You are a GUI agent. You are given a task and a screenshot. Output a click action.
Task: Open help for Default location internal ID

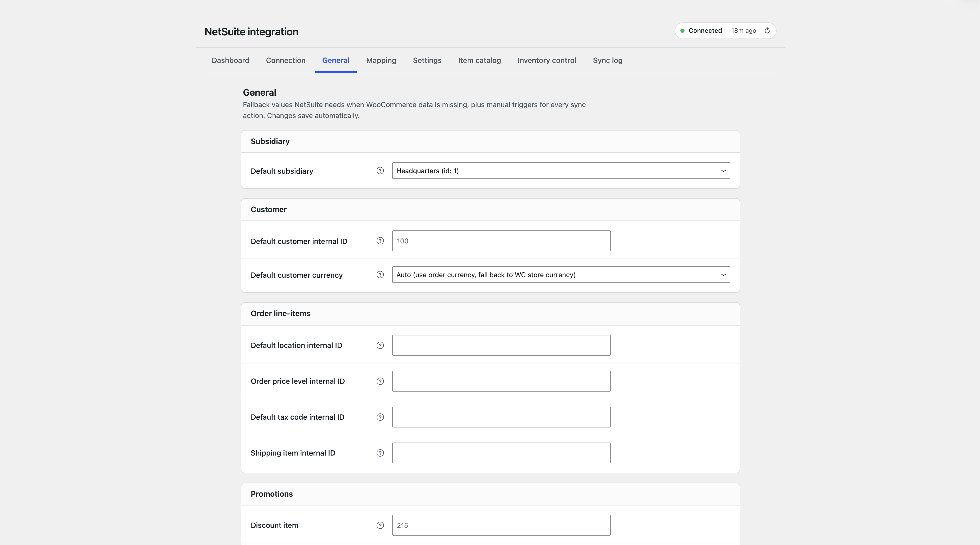[380, 345]
